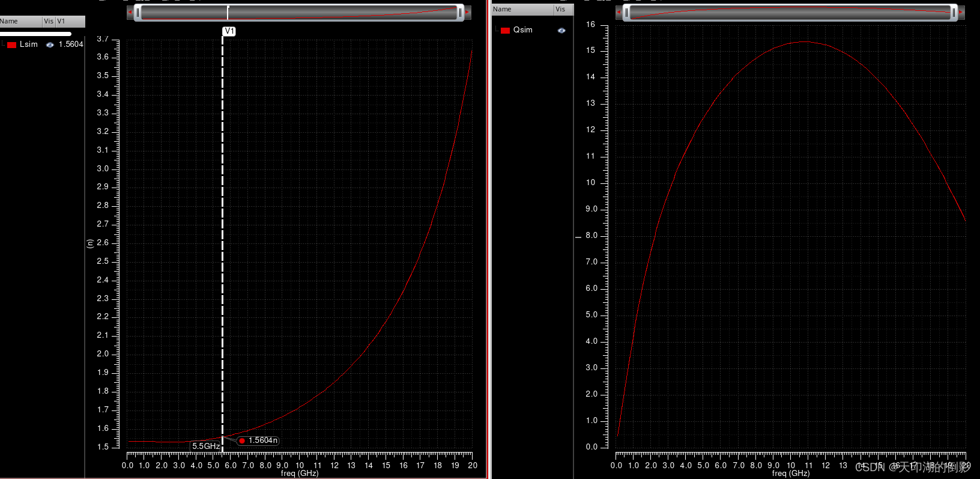
Task: Expand the Lsim tree node
Action: (x=3, y=44)
